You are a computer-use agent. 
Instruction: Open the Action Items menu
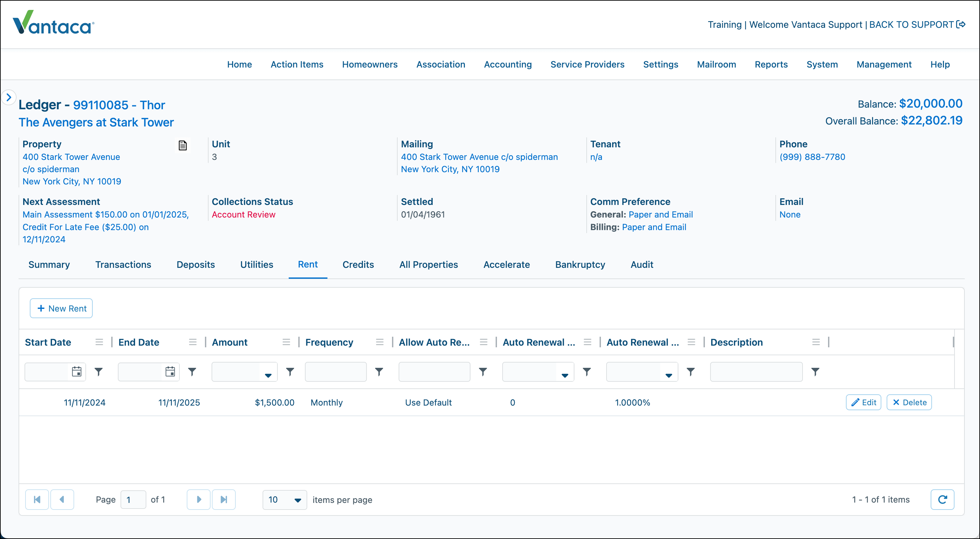point(297,64)
